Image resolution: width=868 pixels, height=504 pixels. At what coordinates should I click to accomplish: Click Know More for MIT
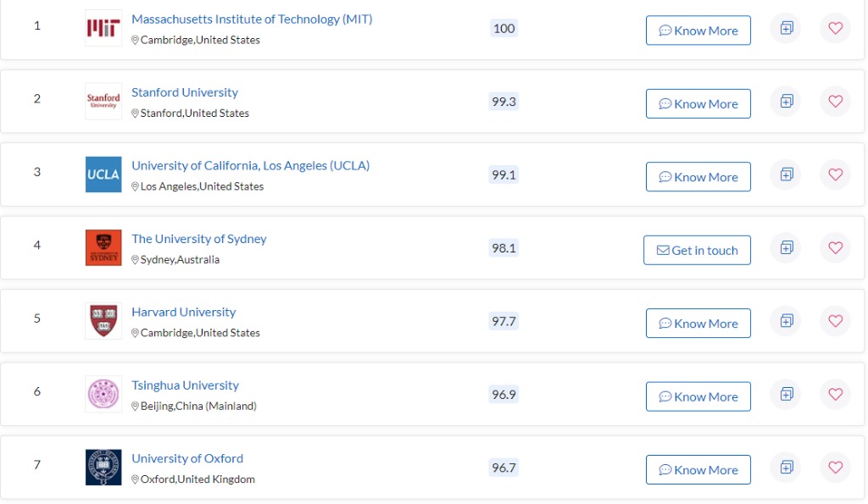click(x=698, y=30)
